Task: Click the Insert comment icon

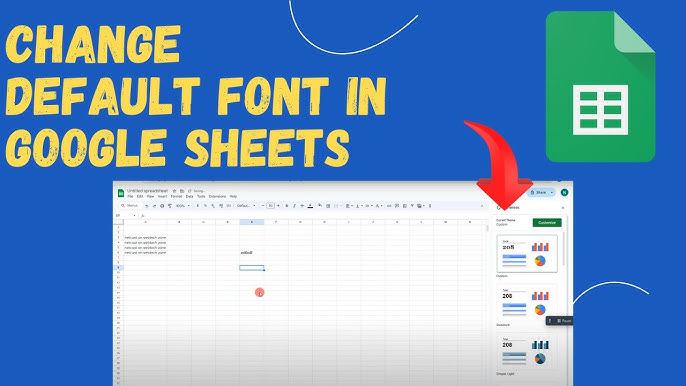Action: [x=397, y=206]
